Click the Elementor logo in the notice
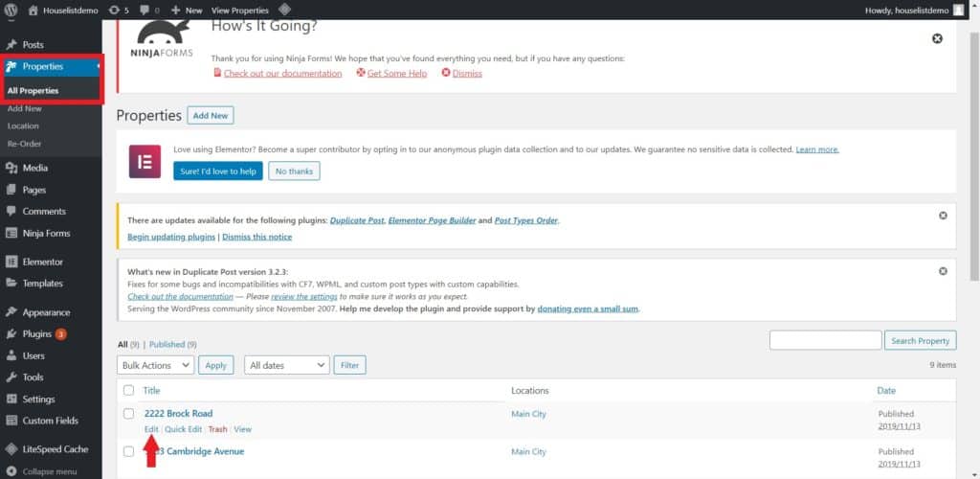Viewport: 980px width, 479px height. click(145, 161)
